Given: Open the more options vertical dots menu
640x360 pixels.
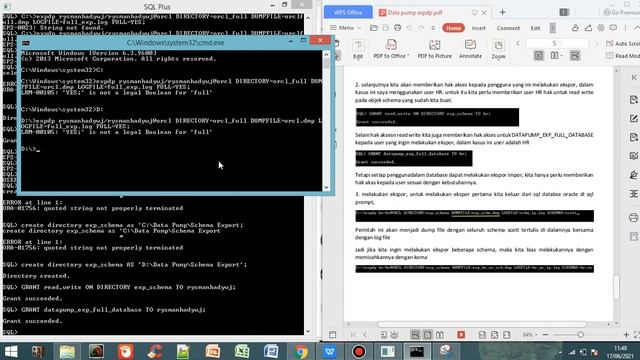Looking at the screenshot, I should point(625,28).
